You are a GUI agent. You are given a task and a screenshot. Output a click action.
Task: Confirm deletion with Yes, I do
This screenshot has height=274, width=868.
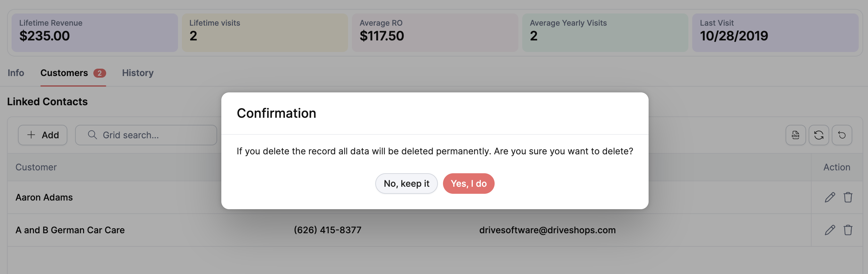point(468,183)
